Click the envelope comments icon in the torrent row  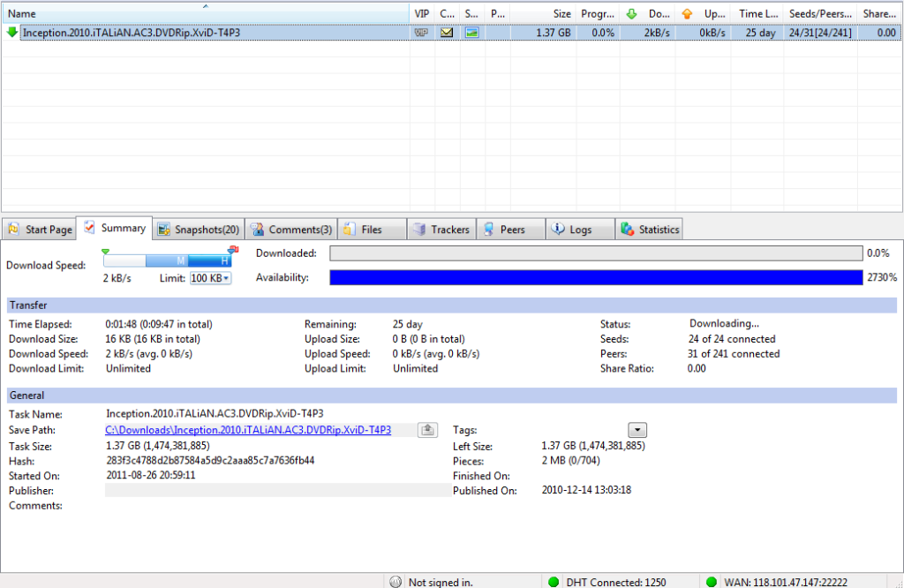point(447,33)
